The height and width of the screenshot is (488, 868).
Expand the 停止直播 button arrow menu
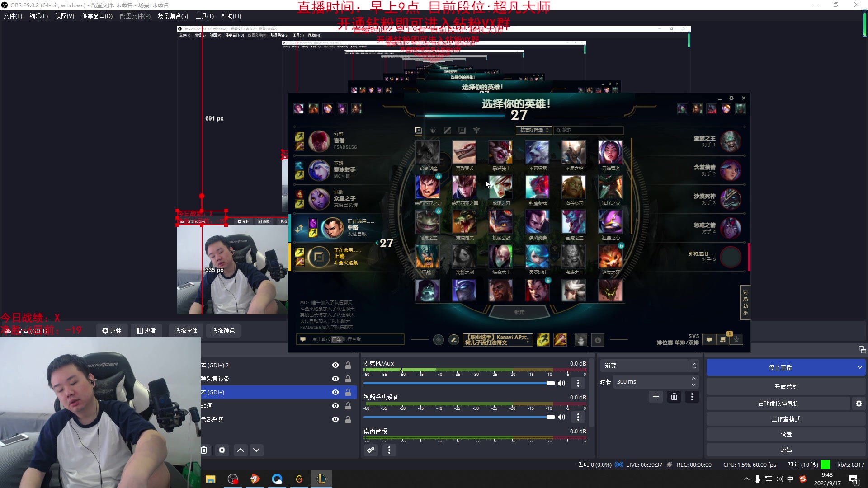point(859,367)
